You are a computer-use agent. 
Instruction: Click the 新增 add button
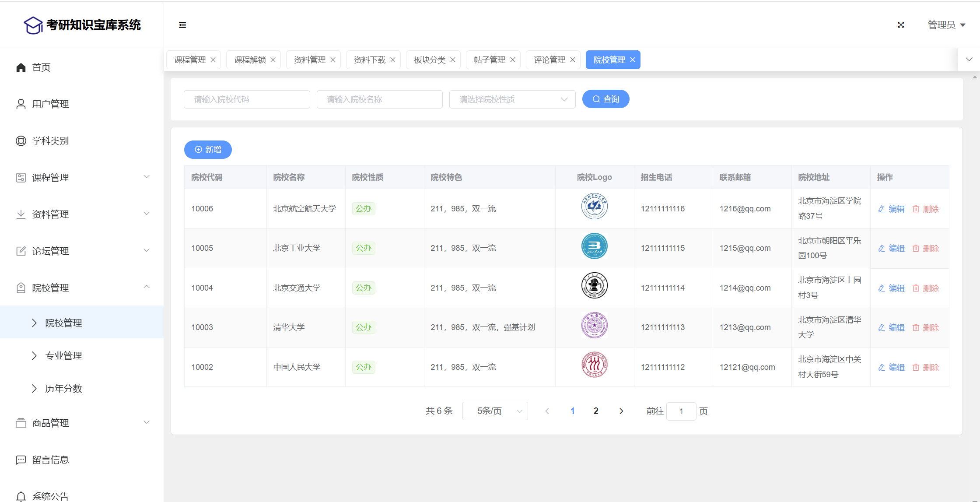tap(208, 150)
